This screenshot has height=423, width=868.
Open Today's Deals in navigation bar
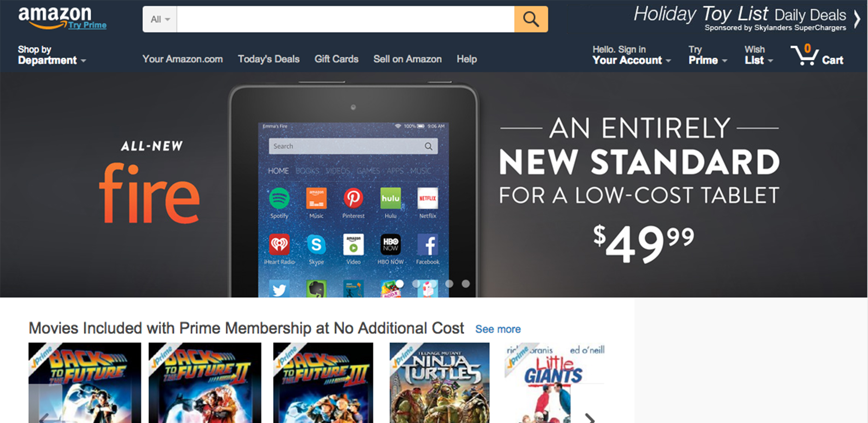(x=269, y=59)
